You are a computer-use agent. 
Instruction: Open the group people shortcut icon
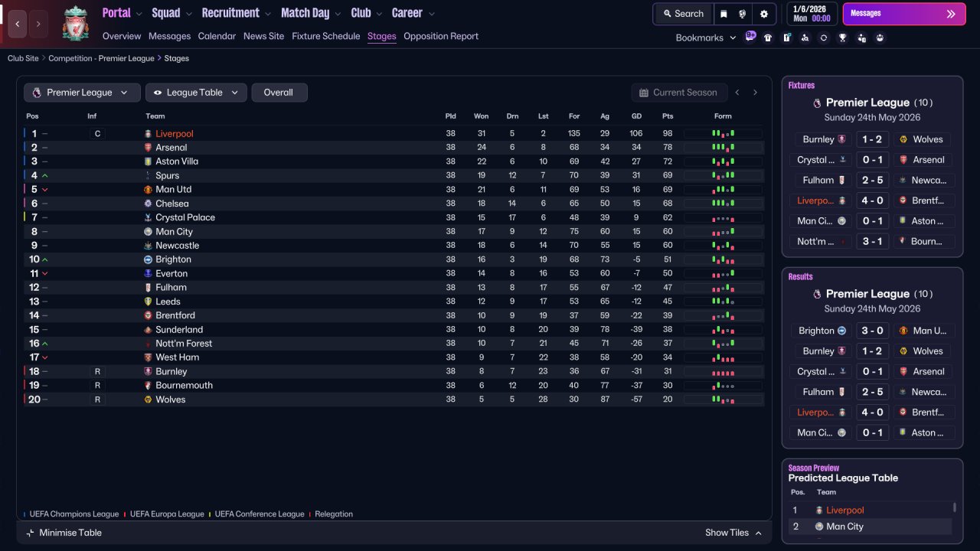(x=880, y=37)
